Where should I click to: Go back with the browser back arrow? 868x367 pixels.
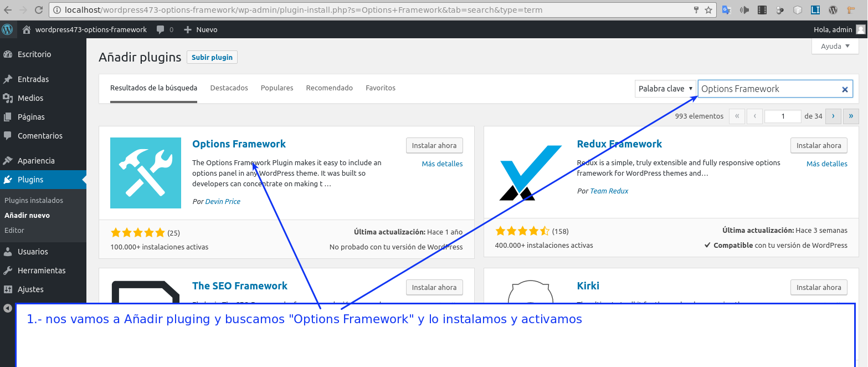(x=8, y=9)
